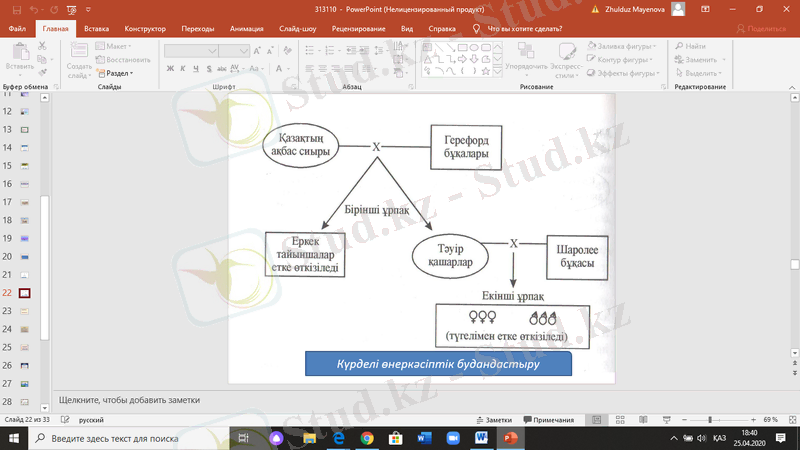Click the Quick Styles (Экспресс-стили) icon
The height and width of the screenshot is (450, 800).
click(566, 51)
